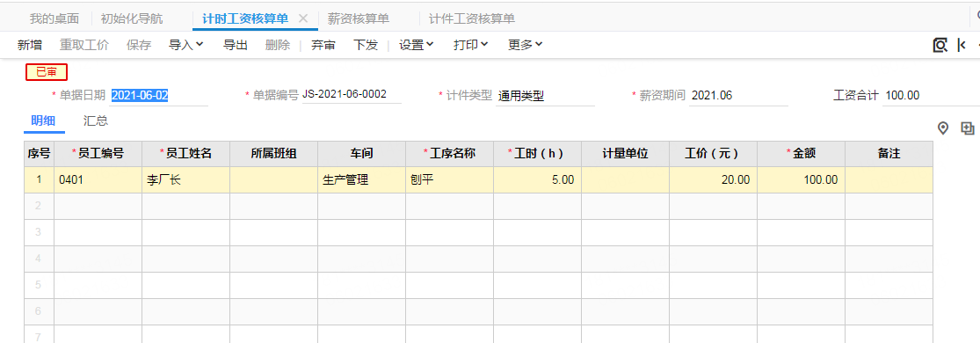
Task: Open the document search icon in toolbar
Action: pos(940,45)
